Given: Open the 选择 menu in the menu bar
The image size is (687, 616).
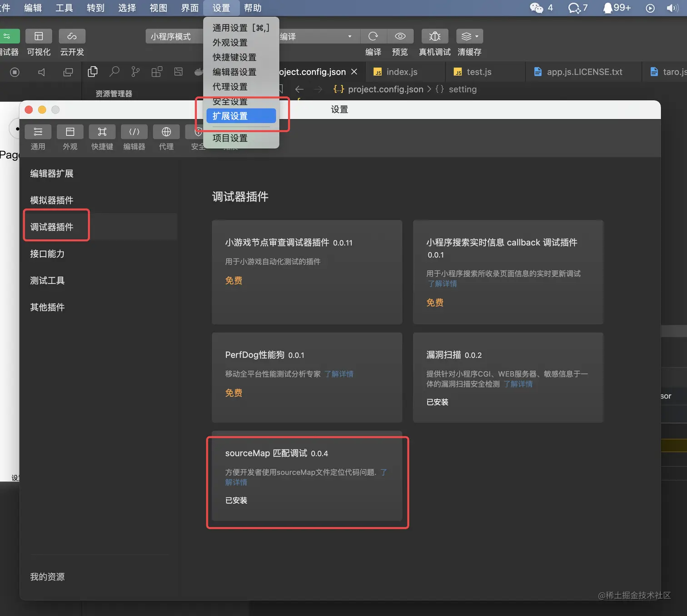Looking at the screenshot, I should point(127,8).
